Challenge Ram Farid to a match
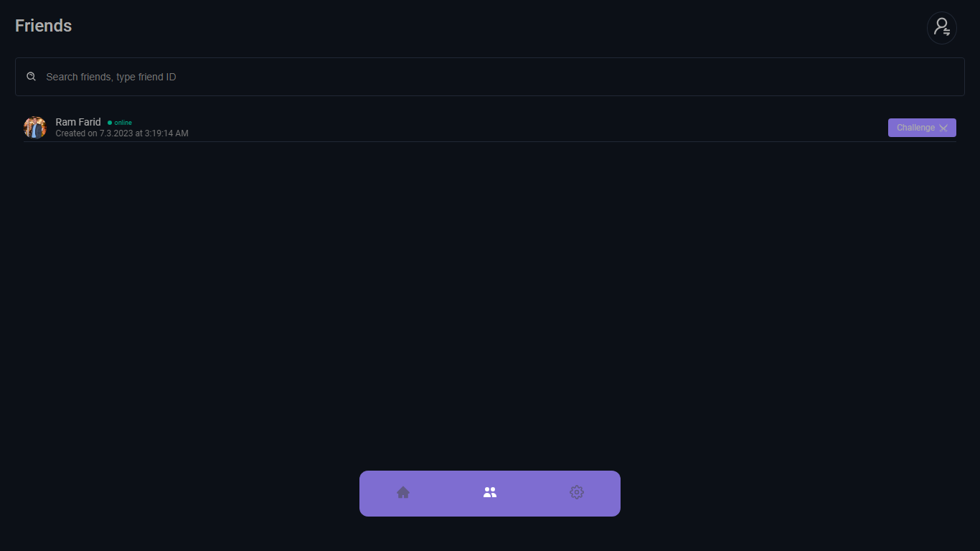Screen dimensions: 980x551 click(x=915, y=128)
